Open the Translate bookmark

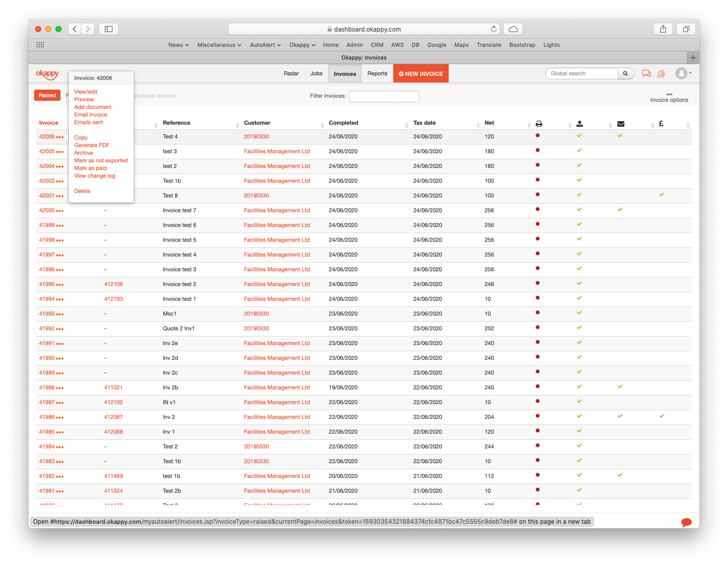tap(489, 45)
